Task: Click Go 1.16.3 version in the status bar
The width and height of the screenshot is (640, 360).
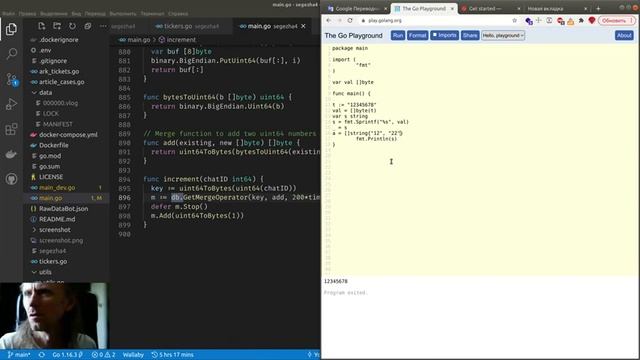Action: 67,355
